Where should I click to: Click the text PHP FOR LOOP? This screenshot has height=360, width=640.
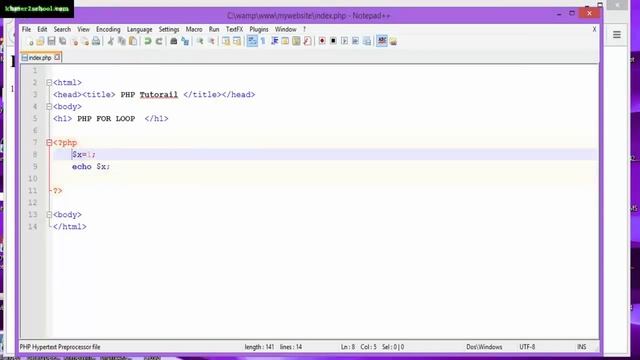106,119
